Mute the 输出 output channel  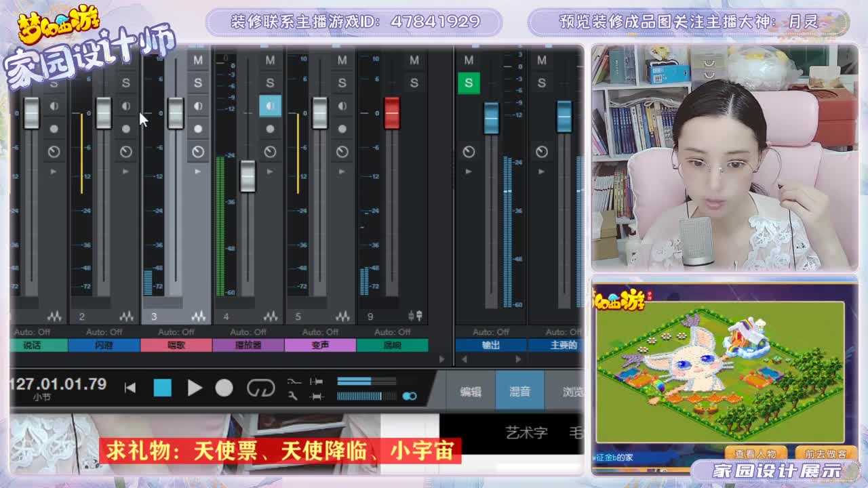(x=469, y=60)
